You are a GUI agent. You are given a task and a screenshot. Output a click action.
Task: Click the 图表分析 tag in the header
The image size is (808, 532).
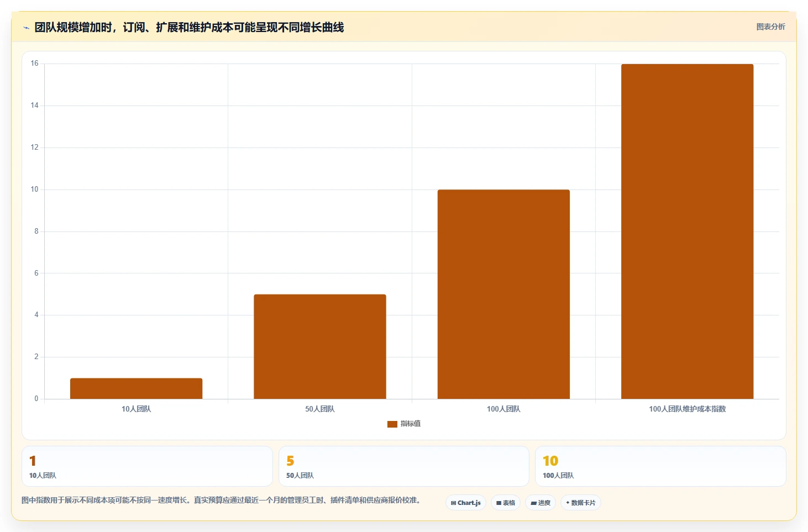pyautogui.click(x=770, y=27)
